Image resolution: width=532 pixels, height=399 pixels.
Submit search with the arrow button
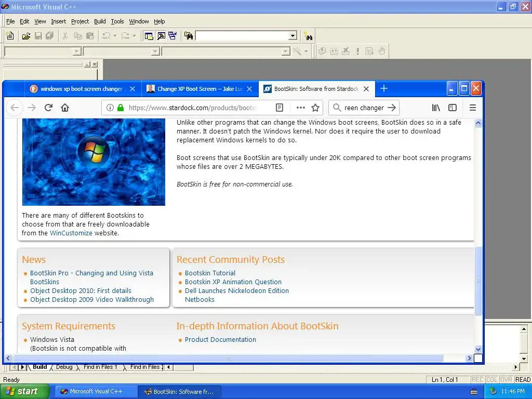tap(392, 108)
